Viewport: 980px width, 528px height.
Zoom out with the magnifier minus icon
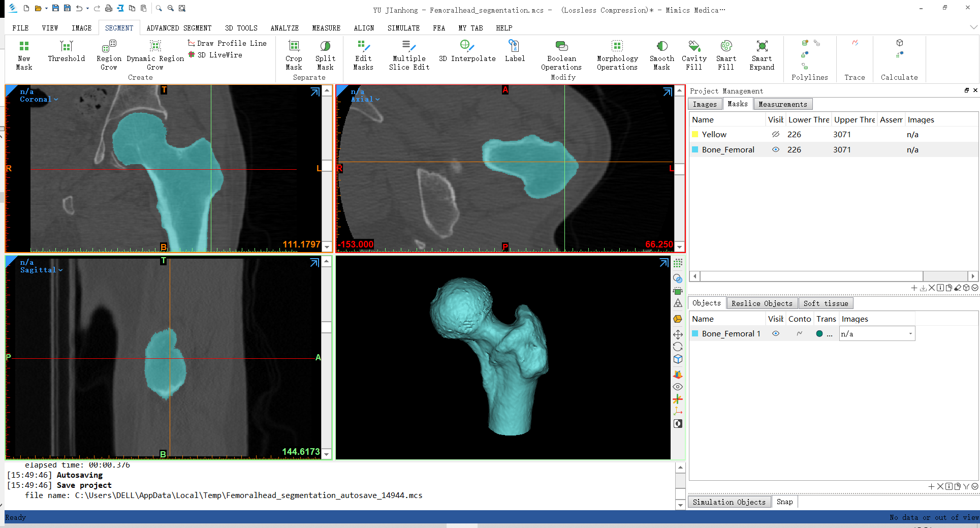[x=171, y=8]
